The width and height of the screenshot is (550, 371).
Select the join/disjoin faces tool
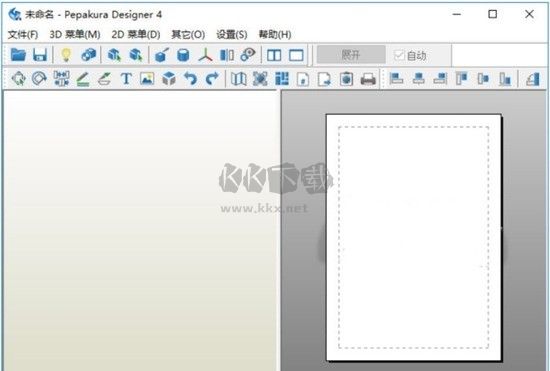[x=61, y=79]
